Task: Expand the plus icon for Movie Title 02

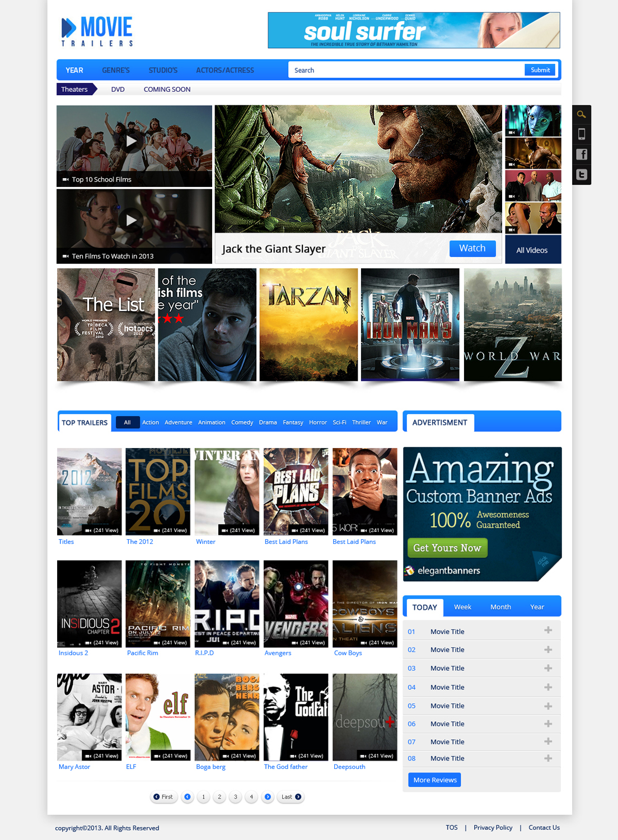Action: pyautogui.click(x=548, y=650)
